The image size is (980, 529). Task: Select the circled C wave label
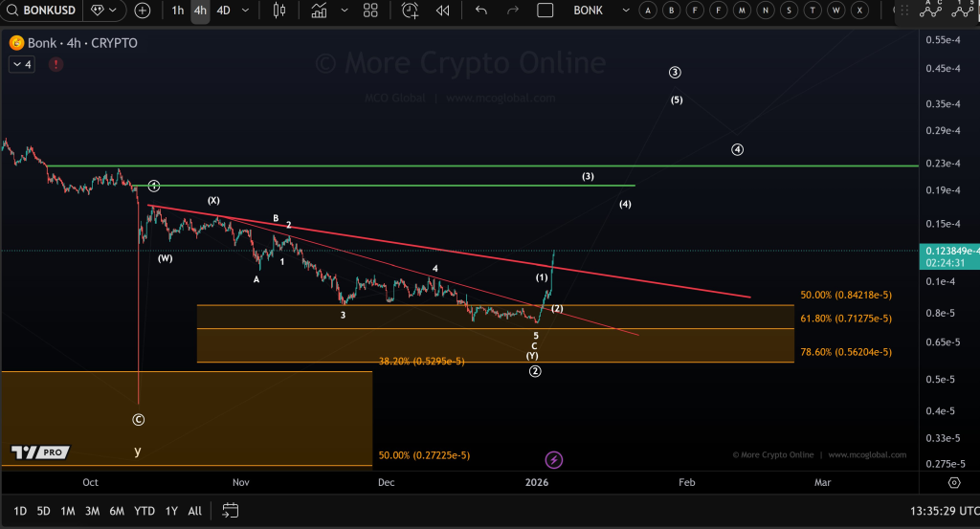tap(139, 420)
